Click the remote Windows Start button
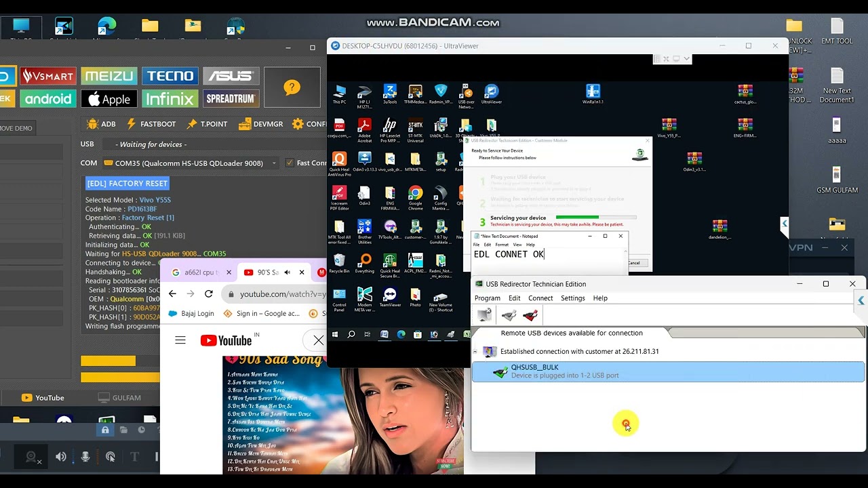This screenshot has width=868, height=488. [335, 334]
